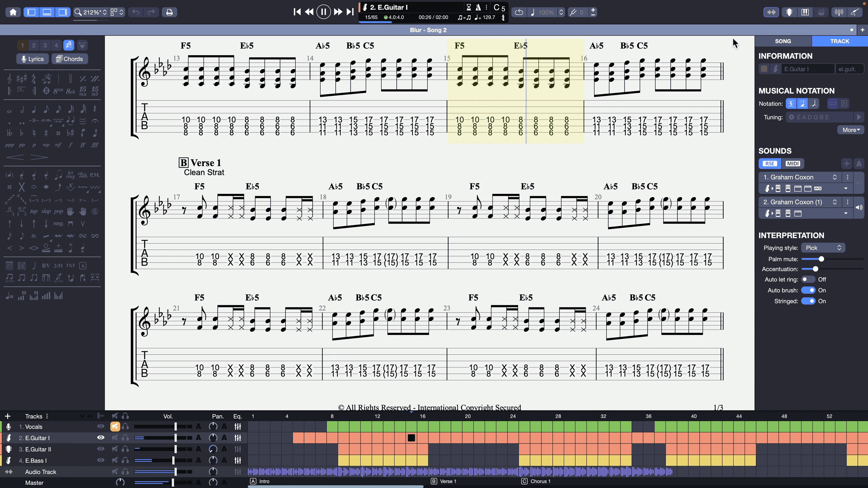Screen dimensions: 868x488
Task: Select the palm mute P.M. symbol
Action: (95, 175)
